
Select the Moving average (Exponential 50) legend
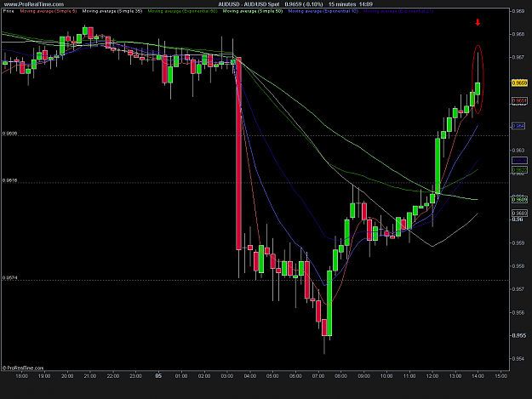pyautogui.click(x=182, y=11)
